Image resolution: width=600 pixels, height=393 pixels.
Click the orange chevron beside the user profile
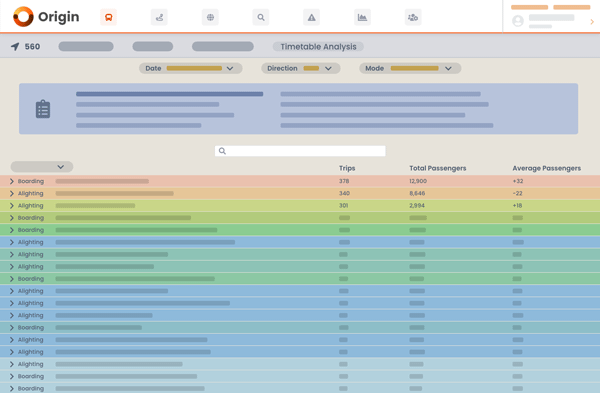(x=592, y=22)
